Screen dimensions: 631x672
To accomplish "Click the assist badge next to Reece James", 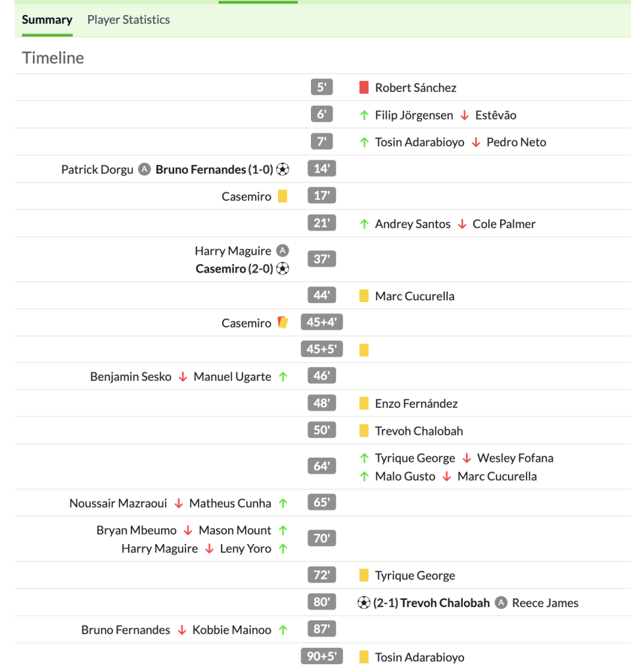I will [x=502, y=602].
